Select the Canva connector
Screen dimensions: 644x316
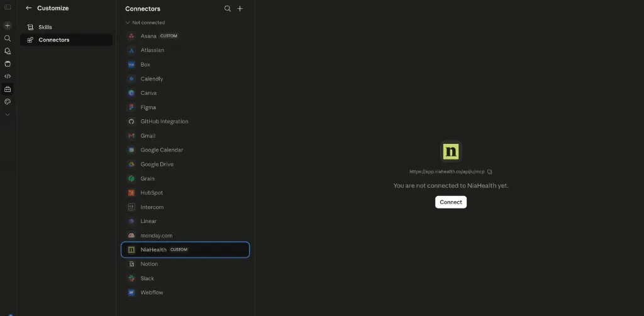(186, 93)
